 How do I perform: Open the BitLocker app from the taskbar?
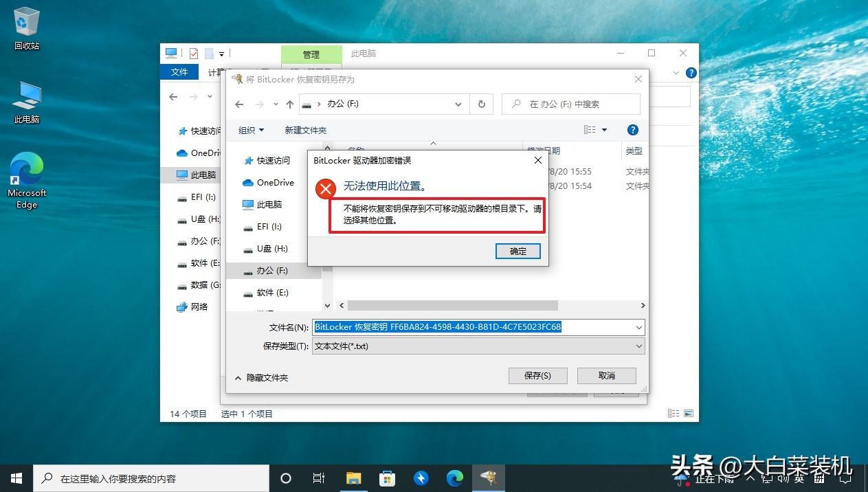(x=489, y=478)
